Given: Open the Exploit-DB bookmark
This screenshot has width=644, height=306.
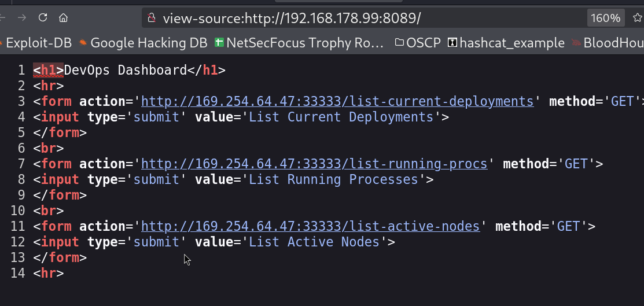Looking at the screenshot, I should (x=37, y=42).
